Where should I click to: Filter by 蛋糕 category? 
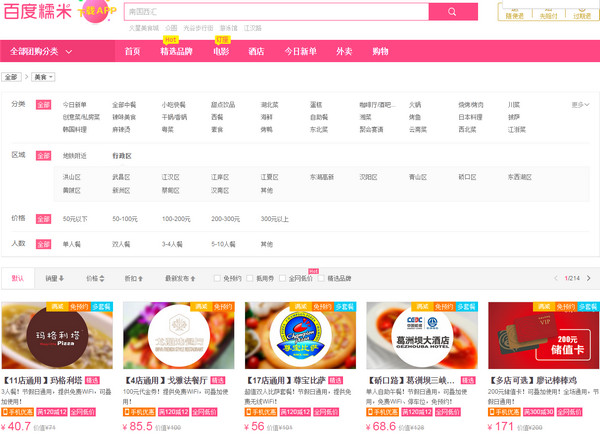(x=316, y=104)
